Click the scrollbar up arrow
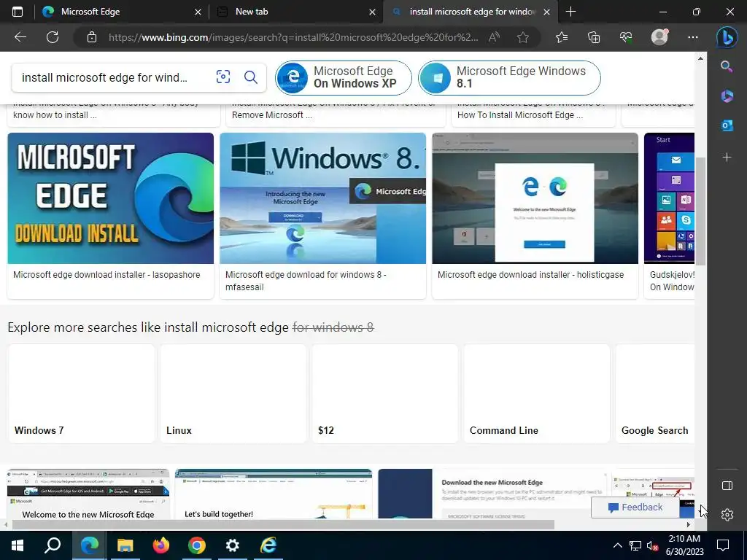This screenshot has width=747, height=560. coord(700,58)
